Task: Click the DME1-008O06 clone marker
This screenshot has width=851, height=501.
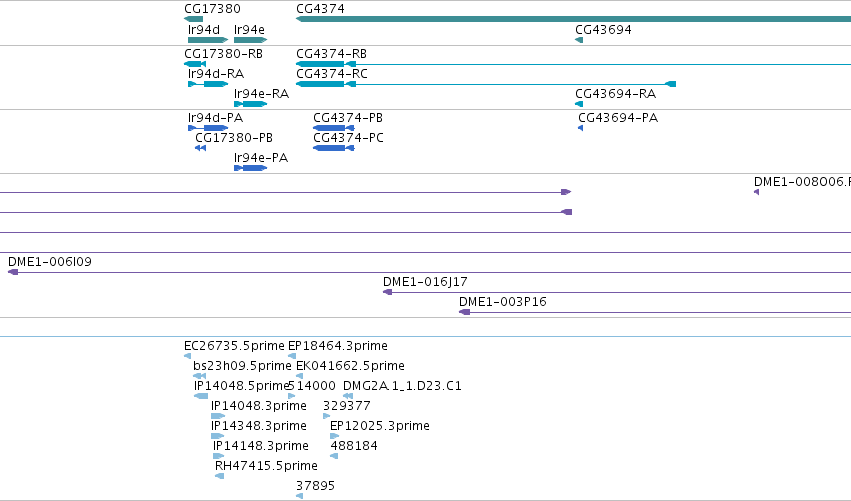Action: [x=756, y=192]
